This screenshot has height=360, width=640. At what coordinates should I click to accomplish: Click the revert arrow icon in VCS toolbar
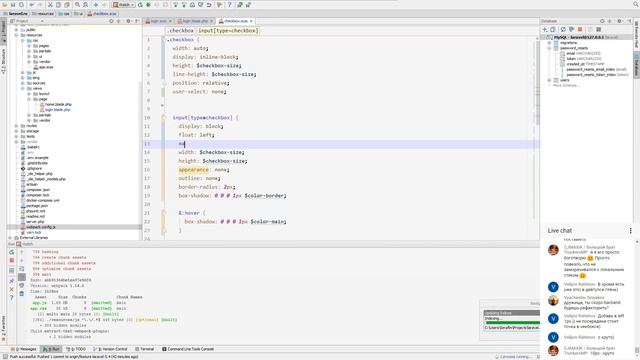(x=209, y=4)
